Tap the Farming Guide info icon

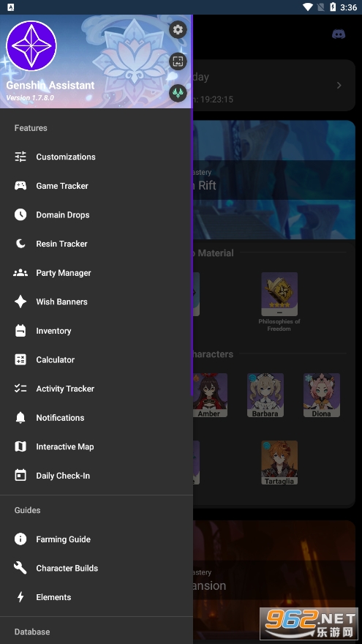tap(20, 539)
